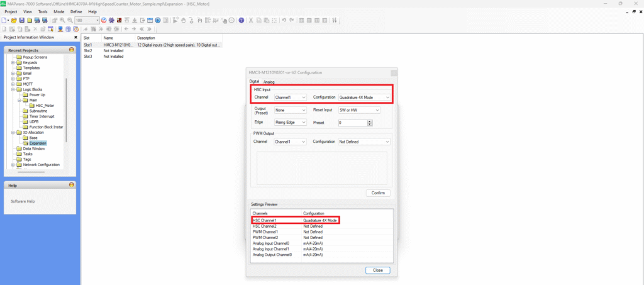Collapse the Help panel header icon
644x285 pixels.
pos(72,185)
